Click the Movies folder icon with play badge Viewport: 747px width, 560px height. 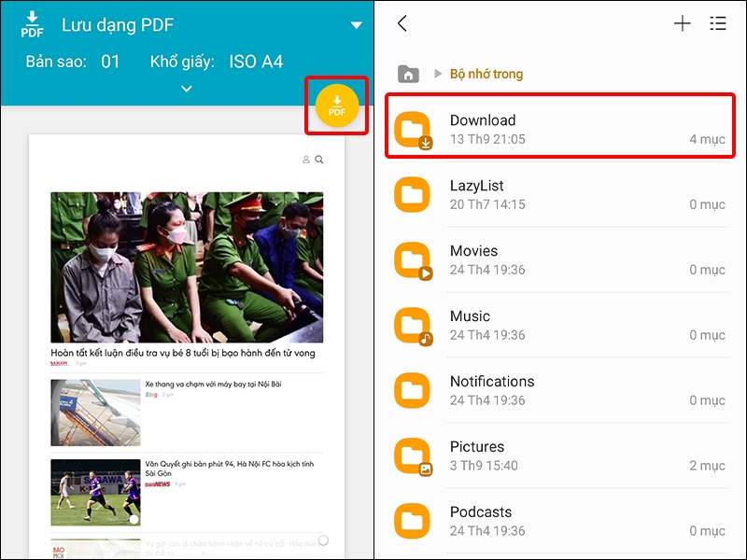pyautogui.click(x=413, y=259)
